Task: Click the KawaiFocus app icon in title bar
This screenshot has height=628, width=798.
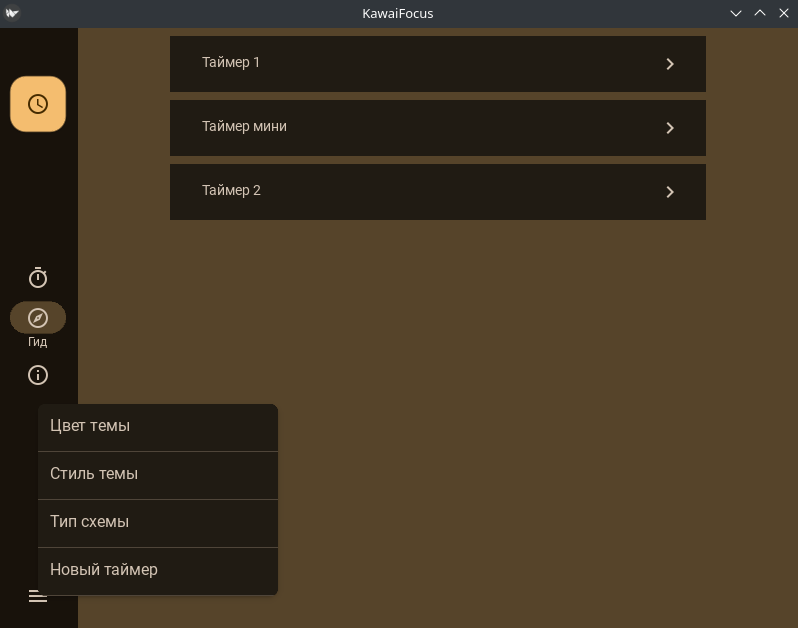Action: point(12,13)
